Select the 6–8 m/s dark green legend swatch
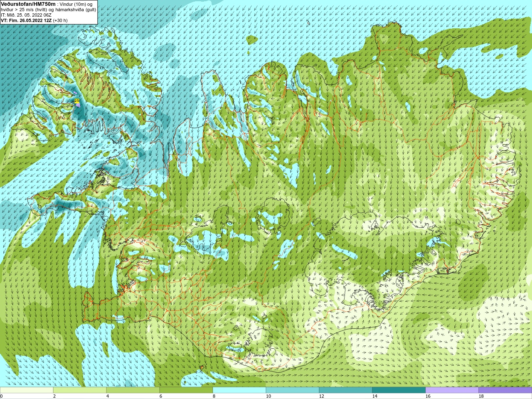The height and width of the screenshot is (399, 532). coord(186,390)
